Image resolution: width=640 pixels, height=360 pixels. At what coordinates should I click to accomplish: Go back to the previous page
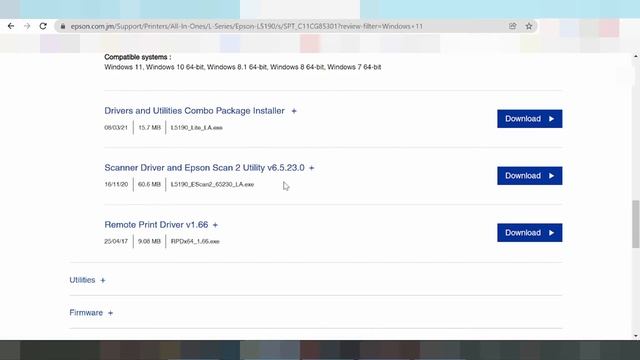coord(11,26)
